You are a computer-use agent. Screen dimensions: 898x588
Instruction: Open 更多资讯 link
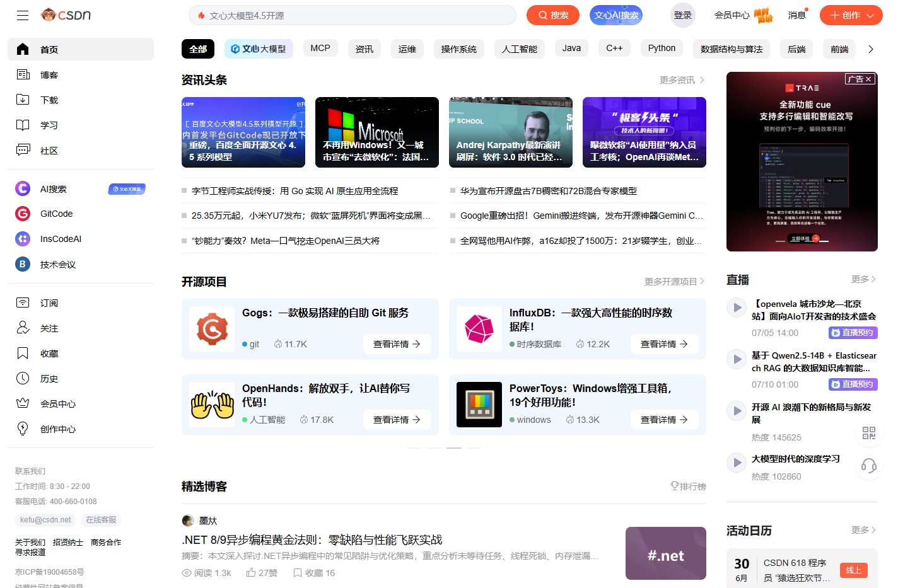(682, 80)
